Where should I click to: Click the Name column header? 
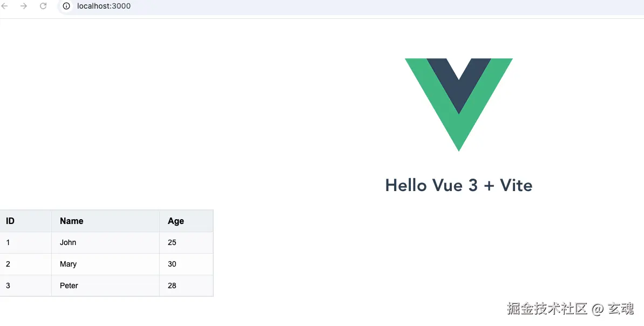72,221
